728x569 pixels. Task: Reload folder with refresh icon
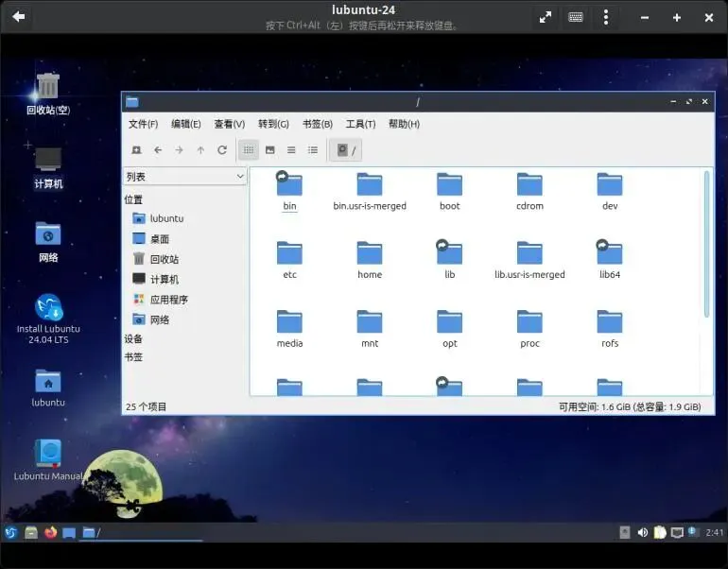pos(222,150)
